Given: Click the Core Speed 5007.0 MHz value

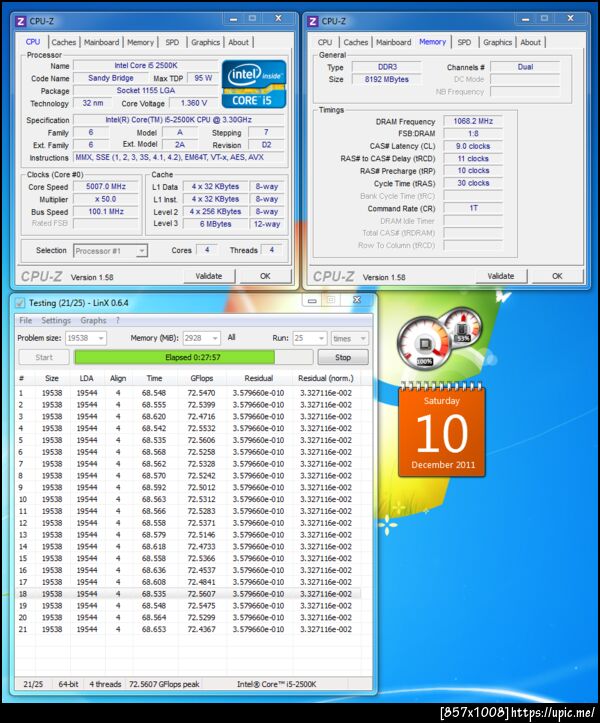Looking at the screenshot, I should (106, 186).
